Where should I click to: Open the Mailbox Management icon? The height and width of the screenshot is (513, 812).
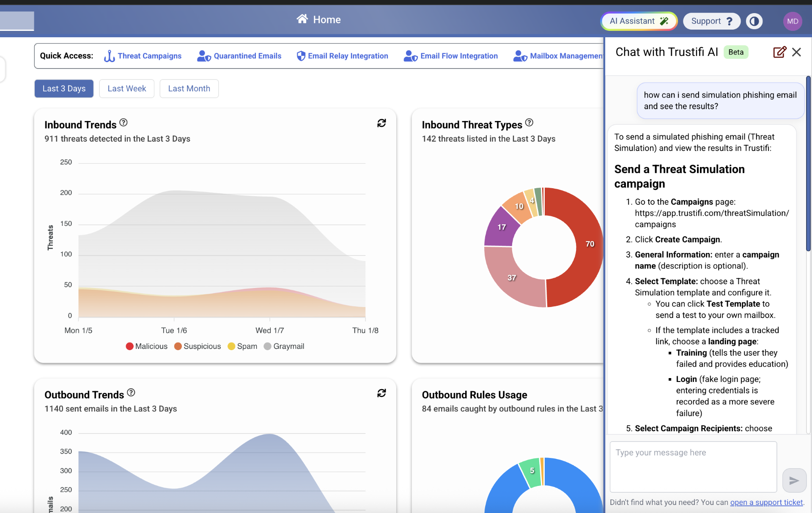pos(519,56)
